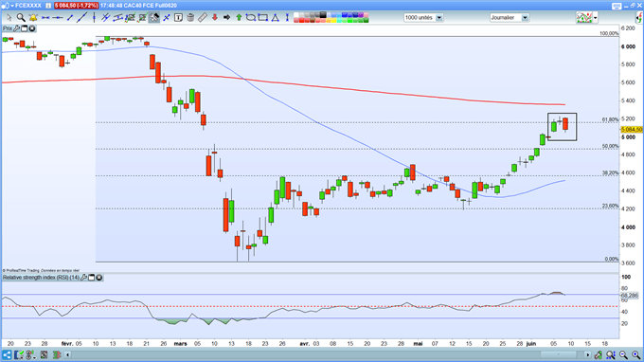Select the vertical line drawing tool
Screen dimensions: 644x362
pos(94,18)
